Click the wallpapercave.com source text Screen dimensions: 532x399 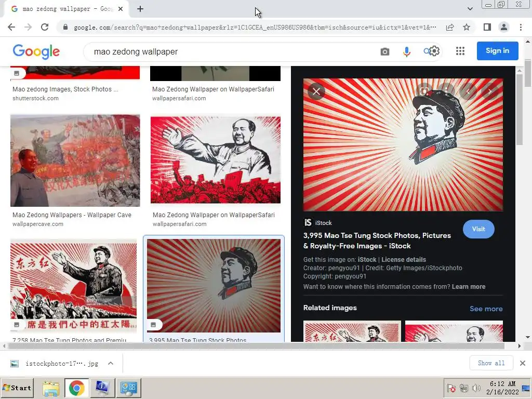tap(38, 224)
